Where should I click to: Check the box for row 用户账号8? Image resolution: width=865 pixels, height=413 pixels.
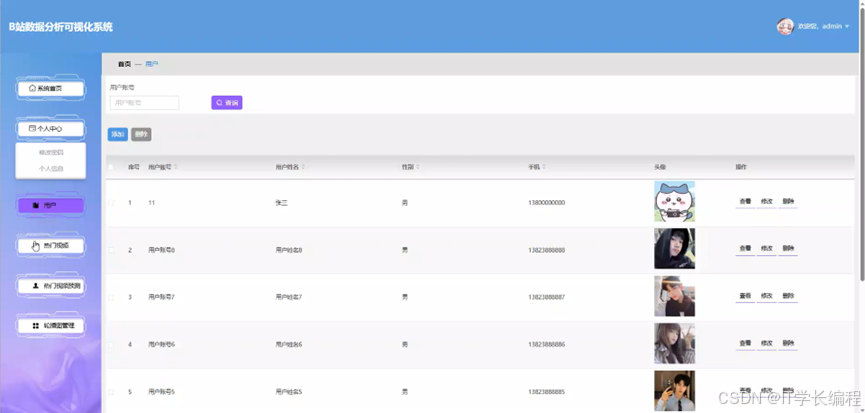111,250
